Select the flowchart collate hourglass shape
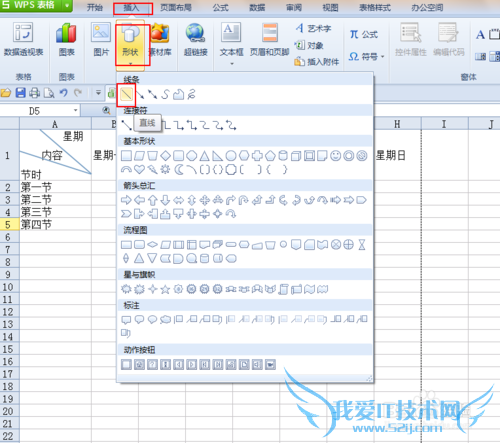The height and width of the screenshot is (443, 500). 362,245
